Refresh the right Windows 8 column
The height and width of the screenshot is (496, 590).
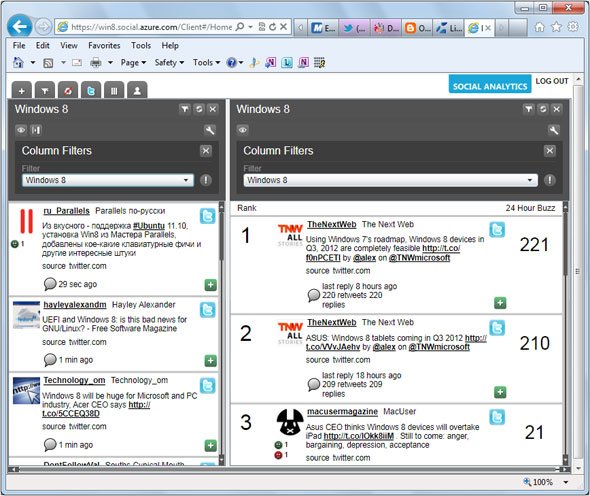point(543,109)
